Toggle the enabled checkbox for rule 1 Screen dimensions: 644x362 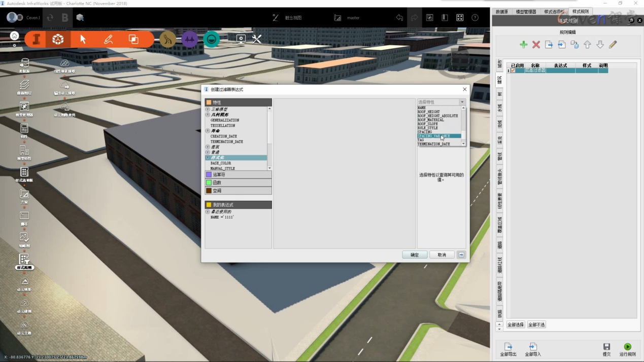513,70
